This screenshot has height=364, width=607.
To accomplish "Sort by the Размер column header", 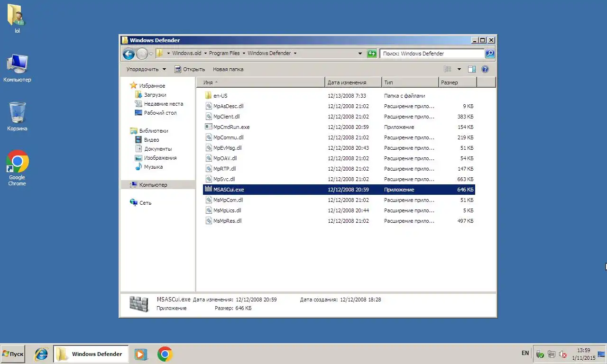I will 458,82.
